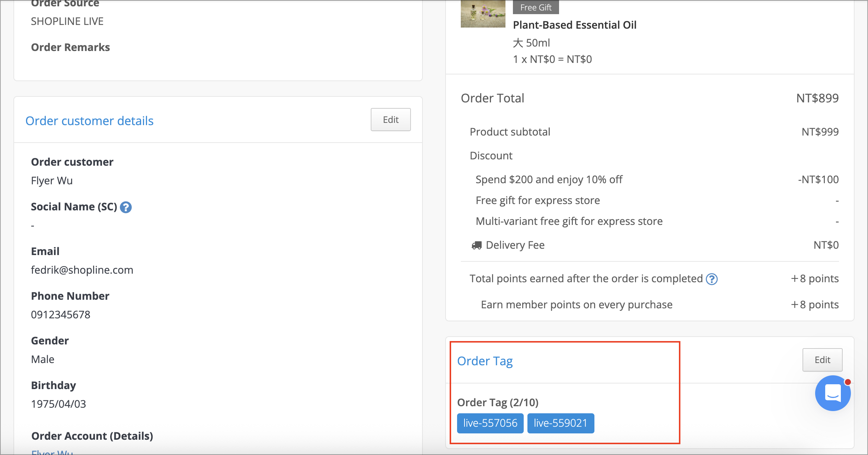Image resolution: width=868 pixels, height=455 pixels.
Task: Click the Plant-Based Essential Oil product name
Action: point(574,25)
